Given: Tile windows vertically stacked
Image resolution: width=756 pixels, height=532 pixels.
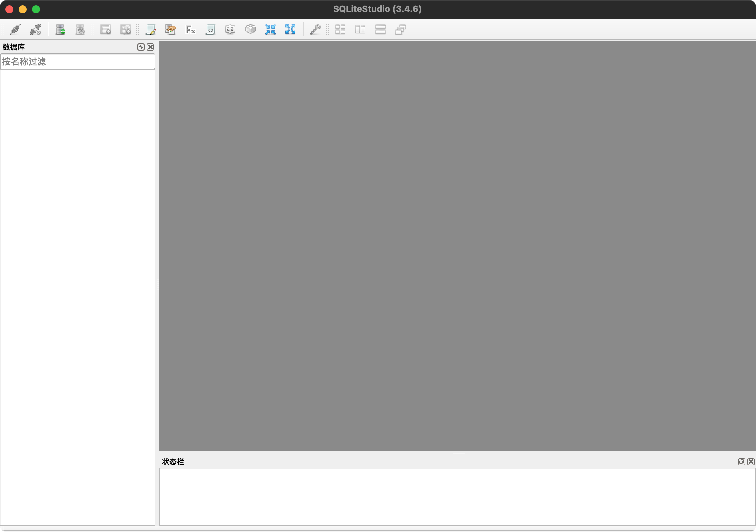Looking at the screenshot, I should pyautogui.click(x=380, y=30).
